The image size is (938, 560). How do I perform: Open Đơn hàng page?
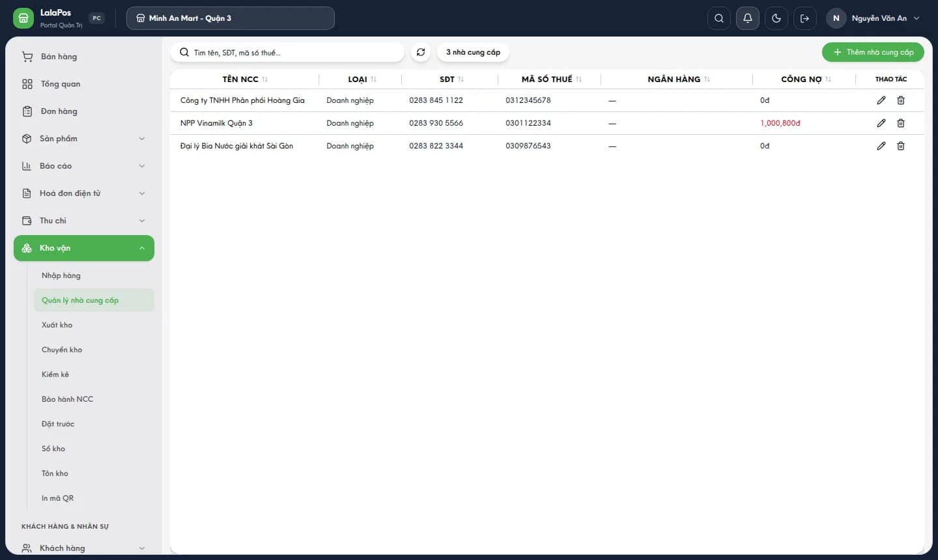84,111
